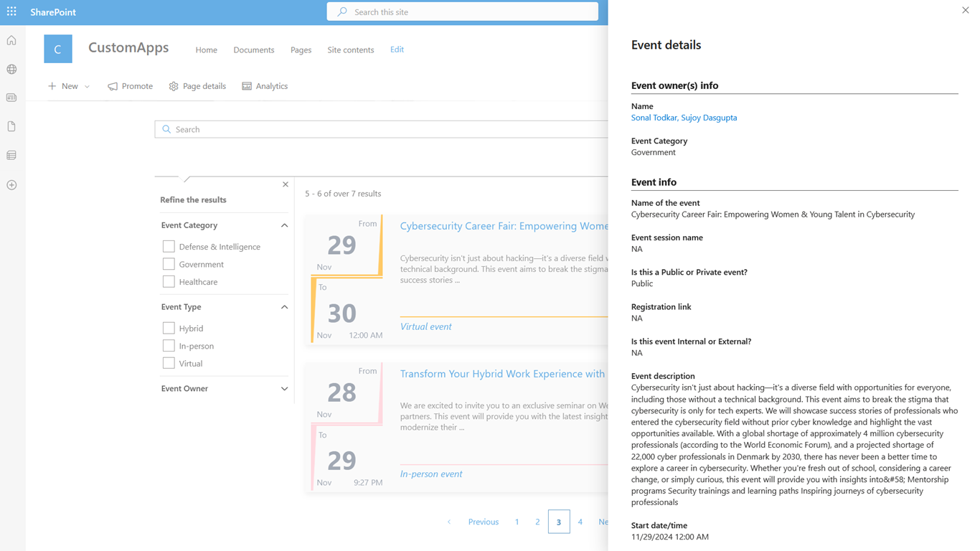The width and height of the screenshot is (980, 551).
Task: Go to the Documents navigation tab
Action: [x=254, y=50]
